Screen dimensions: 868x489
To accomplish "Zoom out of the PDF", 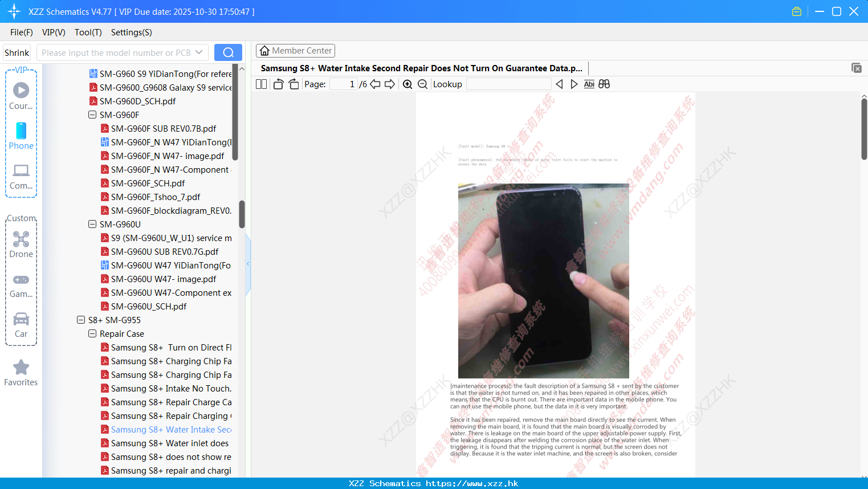I will pos(422,84).
